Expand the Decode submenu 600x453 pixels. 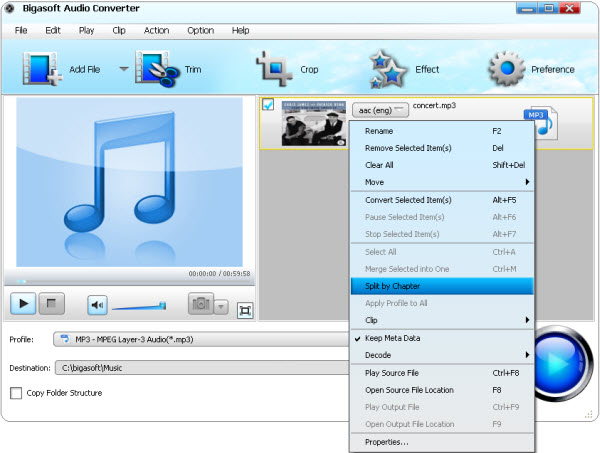pos(442,355)
